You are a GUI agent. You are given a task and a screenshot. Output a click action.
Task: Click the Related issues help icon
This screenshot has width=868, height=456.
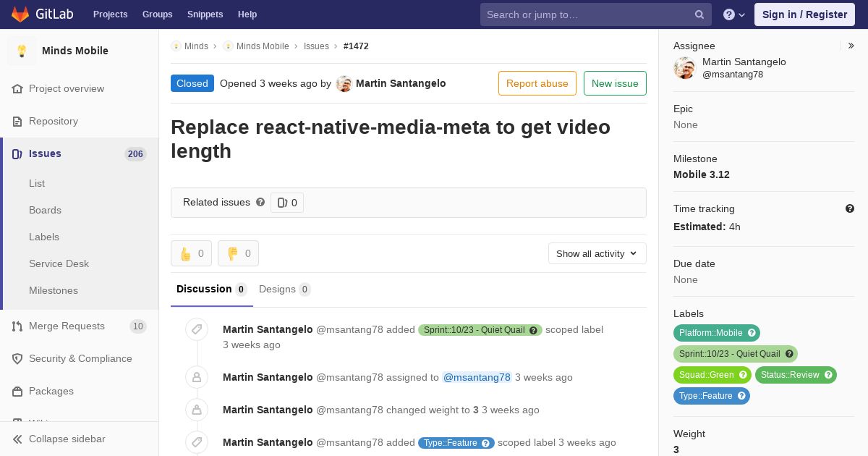point(260,203)
